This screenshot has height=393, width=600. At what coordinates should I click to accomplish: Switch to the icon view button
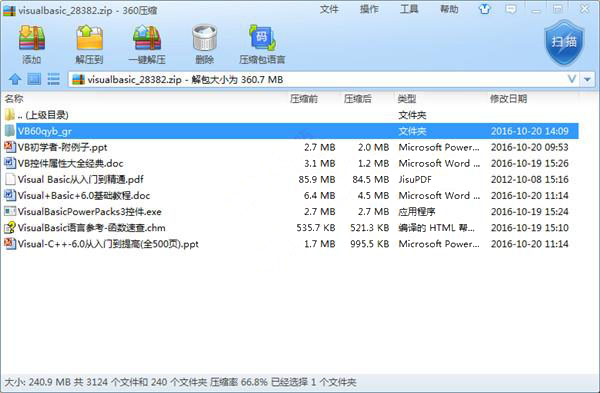34,79
